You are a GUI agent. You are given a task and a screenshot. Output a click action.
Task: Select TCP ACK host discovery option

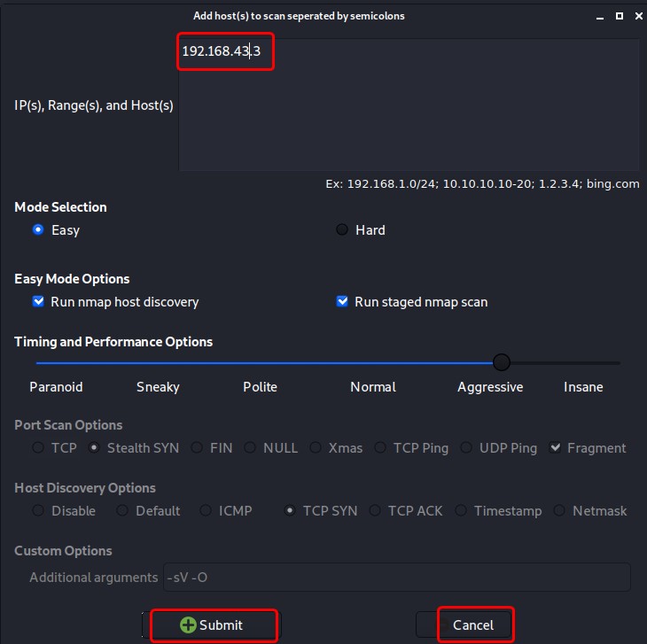375,510
